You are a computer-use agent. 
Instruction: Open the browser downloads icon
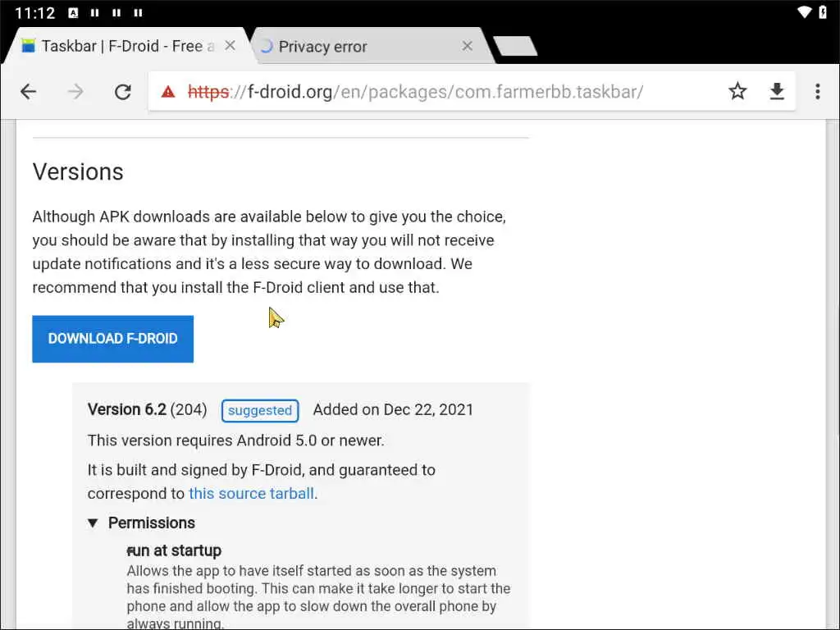click(x=777, y=92)
